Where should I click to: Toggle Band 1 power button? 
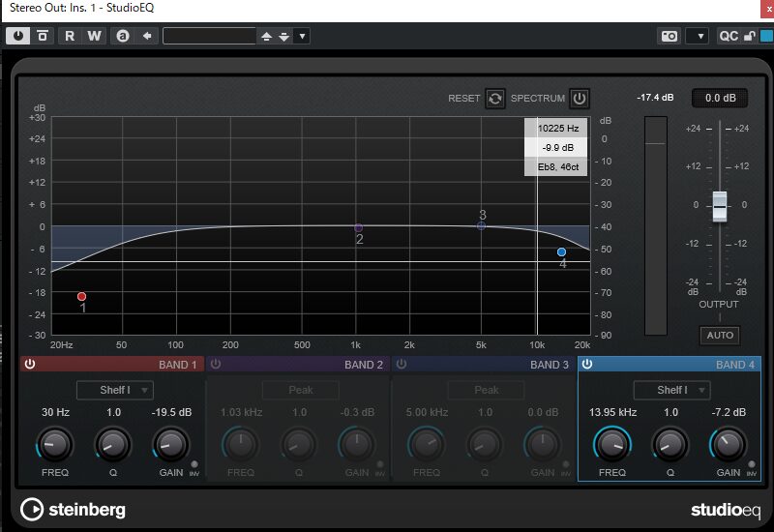tap(30, 365)
